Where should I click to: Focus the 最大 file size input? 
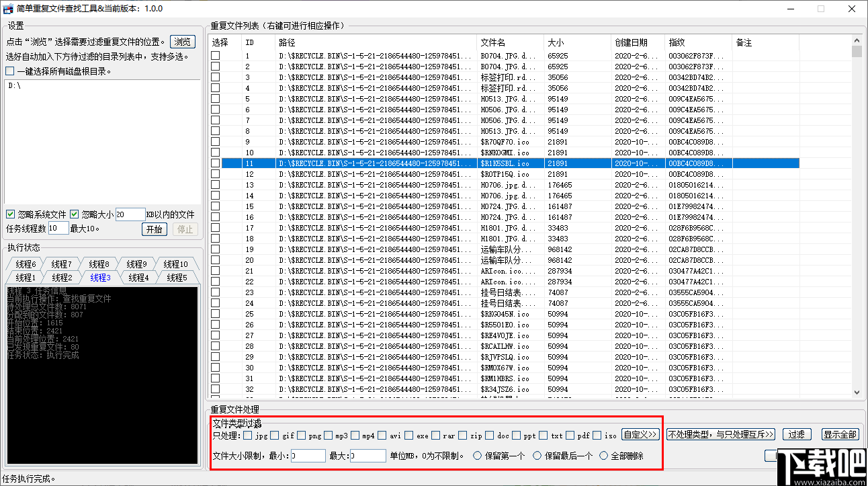[368, 456]
